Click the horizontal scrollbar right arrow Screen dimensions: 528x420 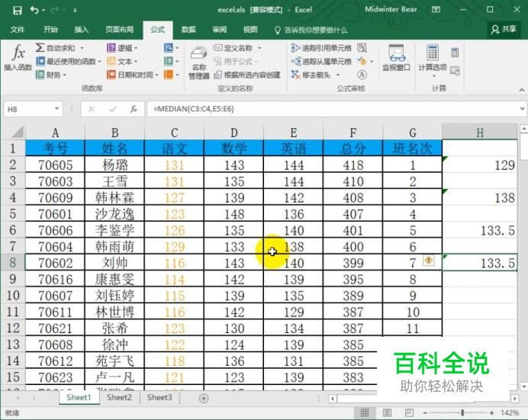pyautogui.click(x=514, y=399)
